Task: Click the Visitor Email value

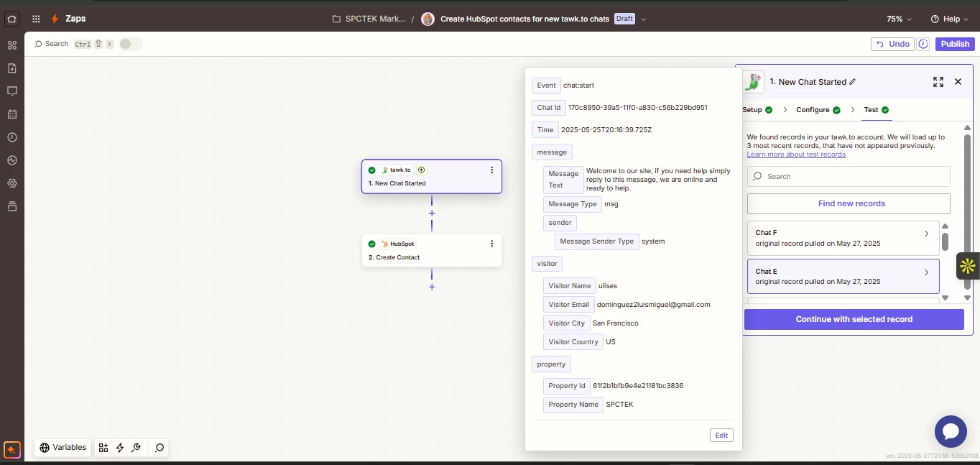Action: tap(653, 304)
